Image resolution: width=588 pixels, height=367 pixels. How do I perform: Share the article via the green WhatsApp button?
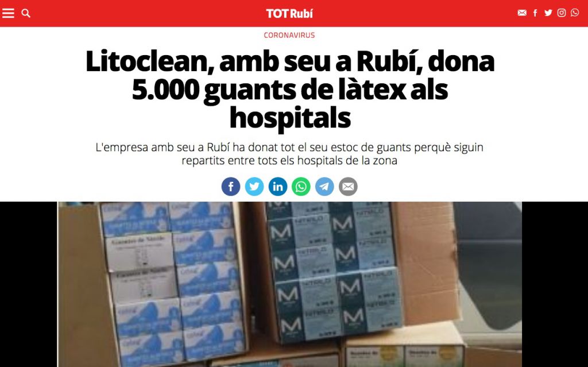[301, 187]
